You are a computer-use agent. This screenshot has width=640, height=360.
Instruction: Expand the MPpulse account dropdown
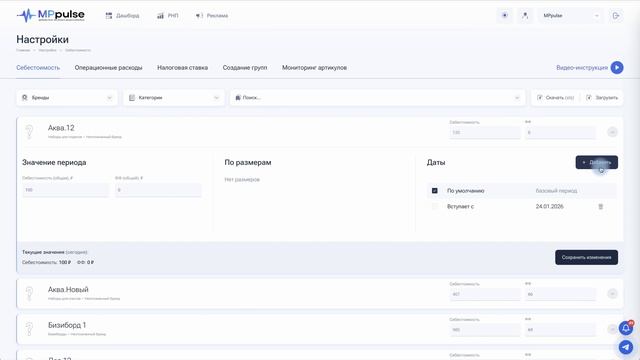(571, 16)
